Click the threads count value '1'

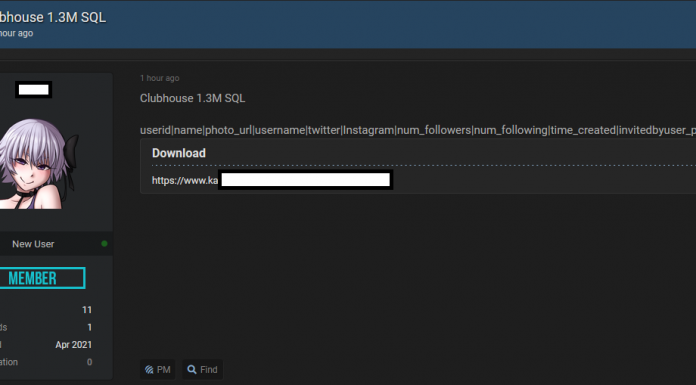(x=90, y=328)
